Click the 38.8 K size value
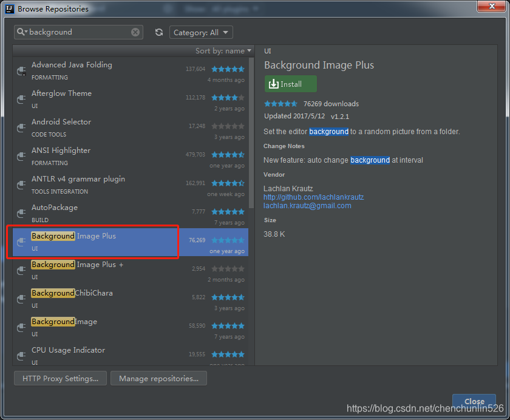 274,234
